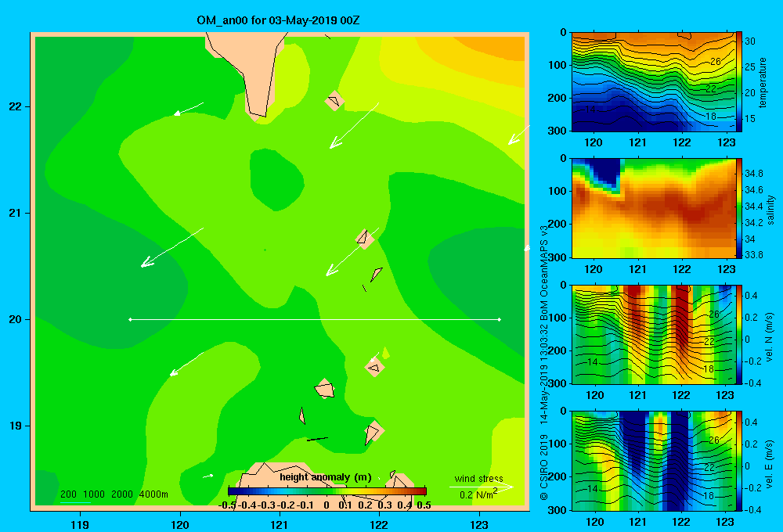Click longitude 119 tick label on main map

pyautogui.click(x=80, y=524)
